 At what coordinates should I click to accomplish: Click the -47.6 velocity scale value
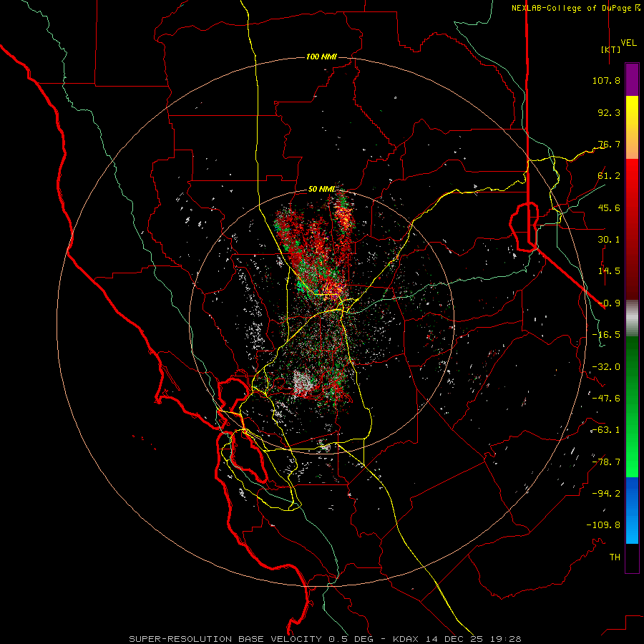(606, 399)
